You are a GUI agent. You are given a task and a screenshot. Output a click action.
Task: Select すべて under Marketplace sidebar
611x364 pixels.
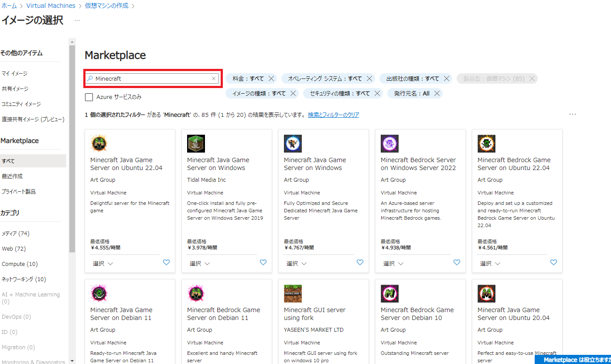[33, 161]
